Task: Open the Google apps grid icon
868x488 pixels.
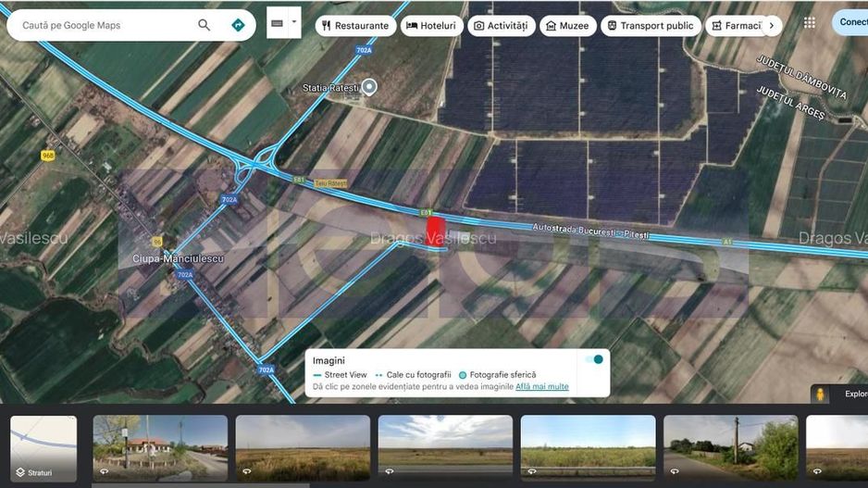Action: [810, 23]
